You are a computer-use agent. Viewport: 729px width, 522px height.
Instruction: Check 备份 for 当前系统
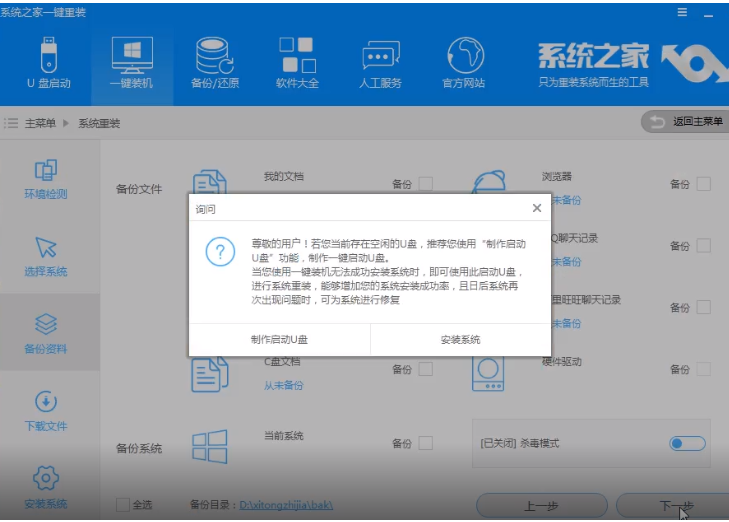[x=425, y=443]
